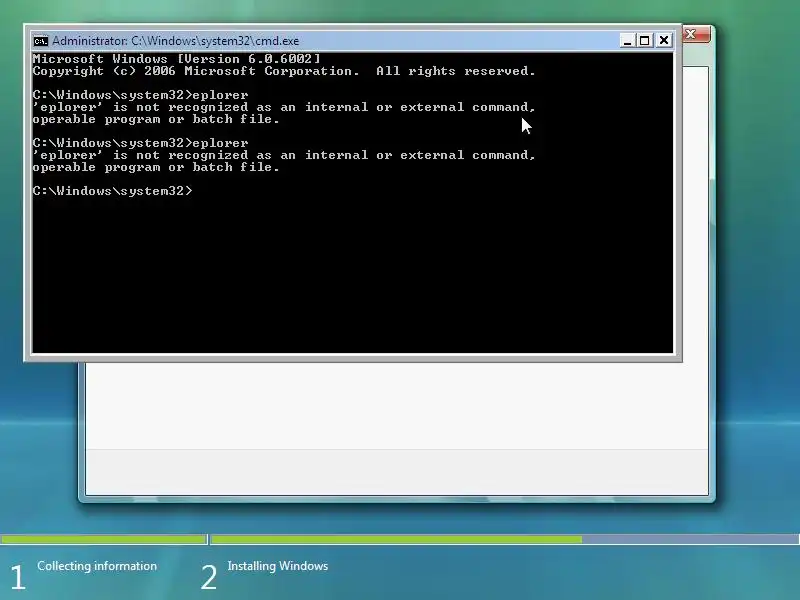Viewport: 800px width, 600px height.
Task: Minimize the Administrator cmd.exe window
Action: pos(627,40)
